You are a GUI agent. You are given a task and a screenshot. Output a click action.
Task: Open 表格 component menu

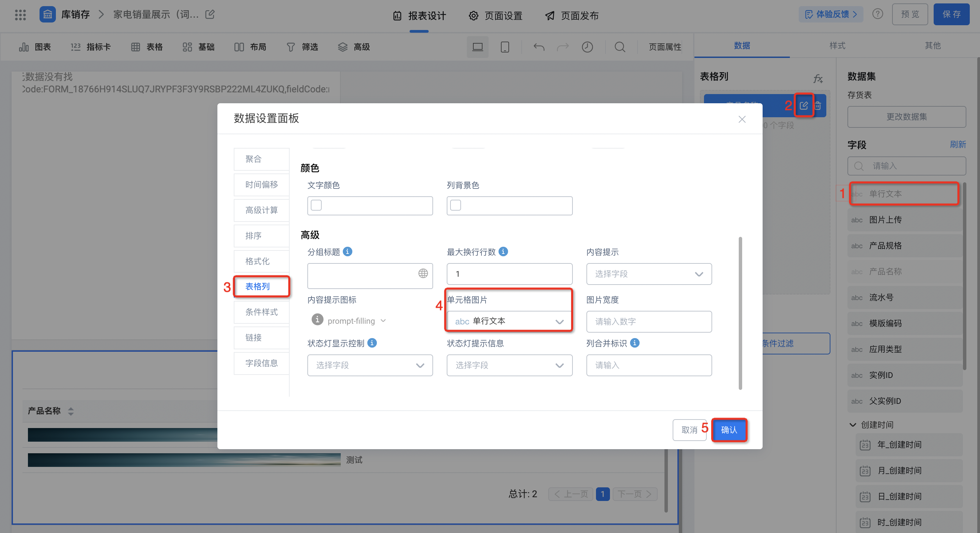(147, 47)
